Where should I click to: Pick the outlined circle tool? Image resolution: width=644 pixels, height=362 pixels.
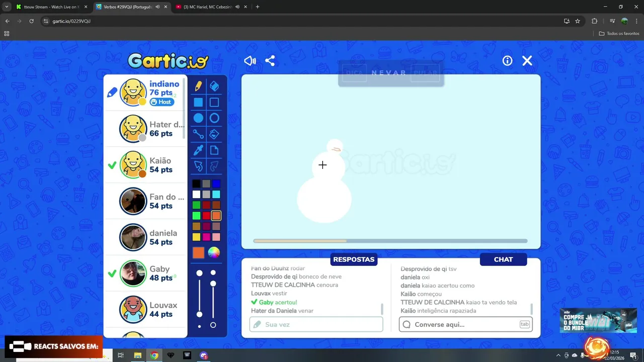coord(214,118)
